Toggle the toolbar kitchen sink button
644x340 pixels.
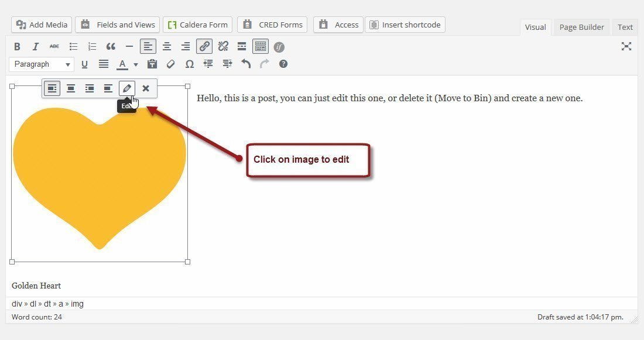tap(261, 47)
